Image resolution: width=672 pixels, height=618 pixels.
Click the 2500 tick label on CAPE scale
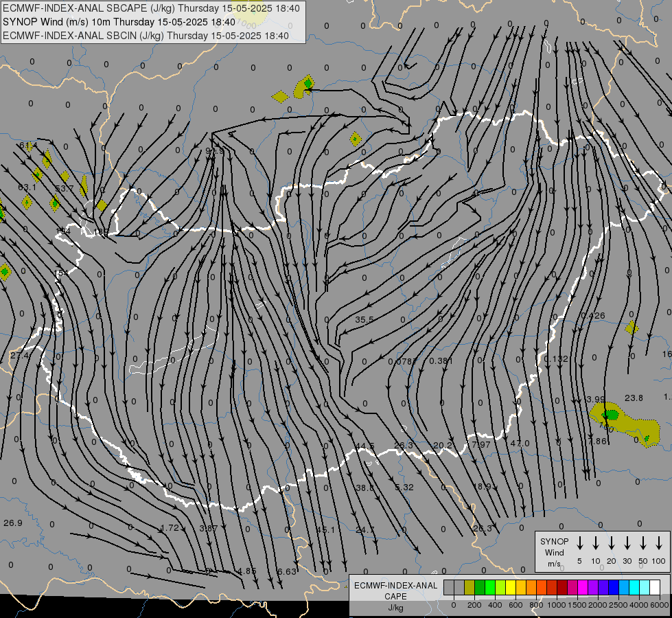coord(618,605)
